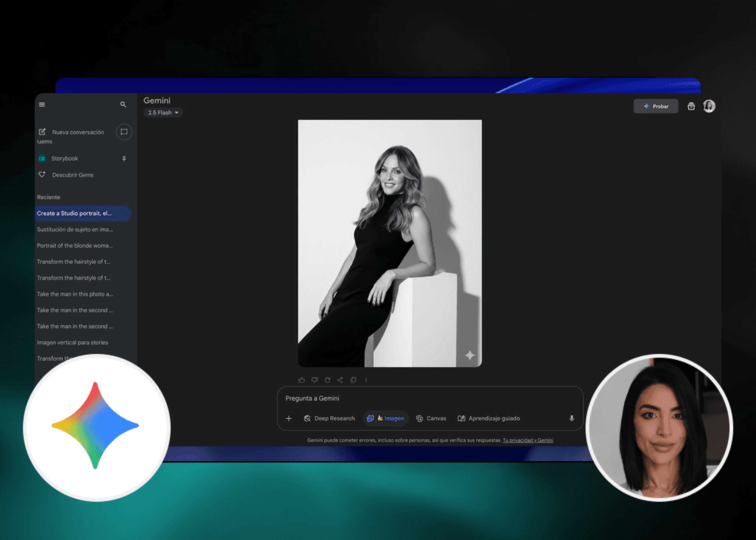Click the Gemini title text
This screenshot has width=756, height=540.
coord(157,100)
